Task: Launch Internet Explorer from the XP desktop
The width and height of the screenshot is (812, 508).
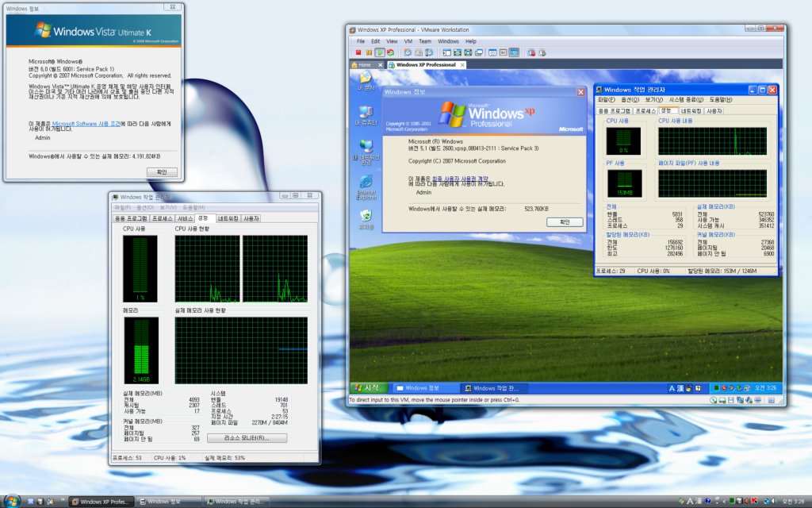Action: [366, 187]
